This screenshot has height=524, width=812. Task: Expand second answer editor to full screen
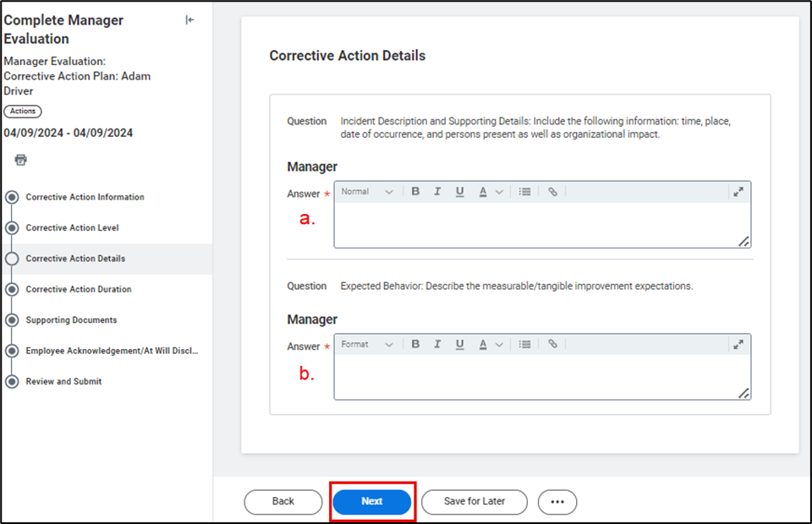coord(738,345)
